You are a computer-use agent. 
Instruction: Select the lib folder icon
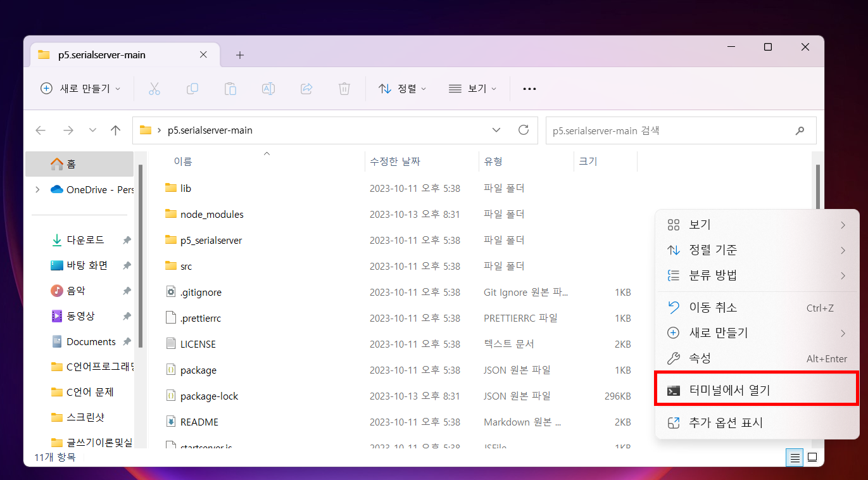pyautogui.click(x=171, y=188)
